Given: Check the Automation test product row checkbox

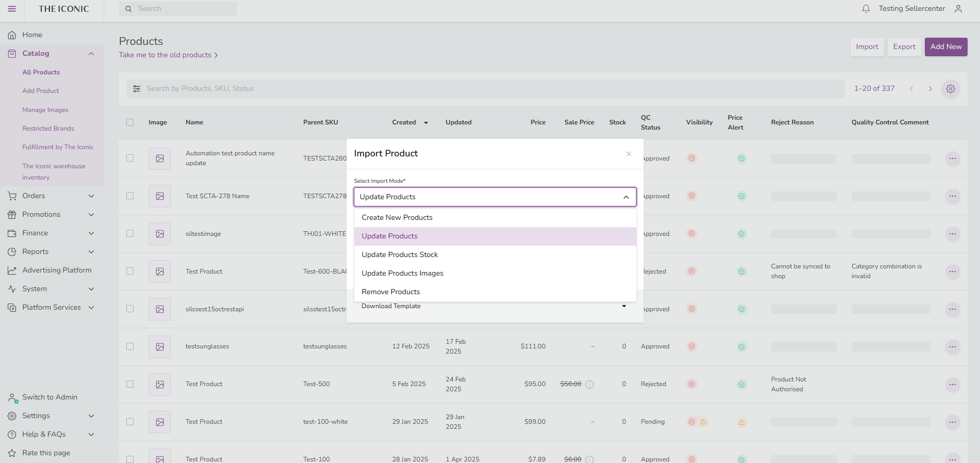Looking at the screenshot, I should coord(130,158).
